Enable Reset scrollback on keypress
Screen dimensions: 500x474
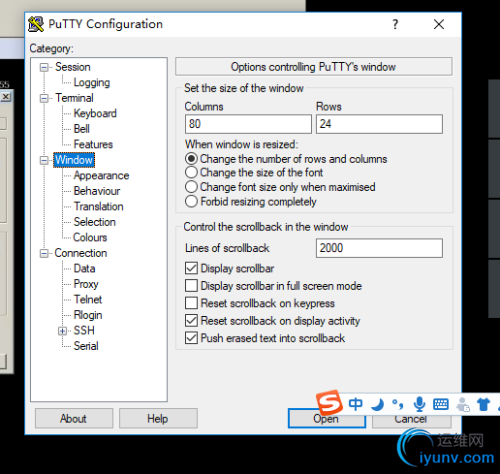[191, 303]
